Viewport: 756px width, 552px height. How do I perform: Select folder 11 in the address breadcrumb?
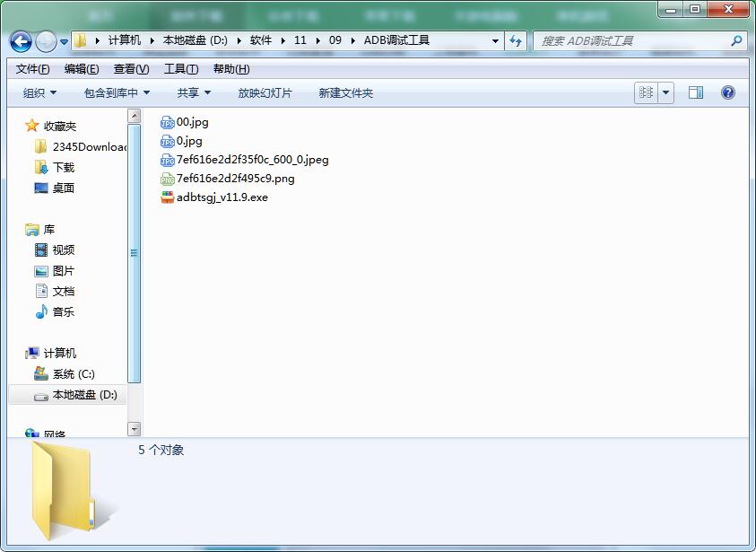pos(300,40)
